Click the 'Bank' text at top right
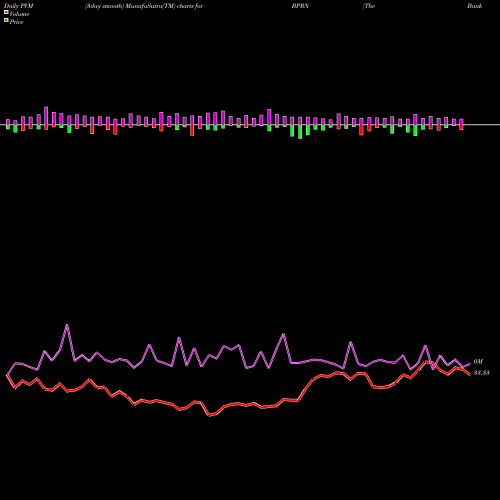 pos(475,6)
